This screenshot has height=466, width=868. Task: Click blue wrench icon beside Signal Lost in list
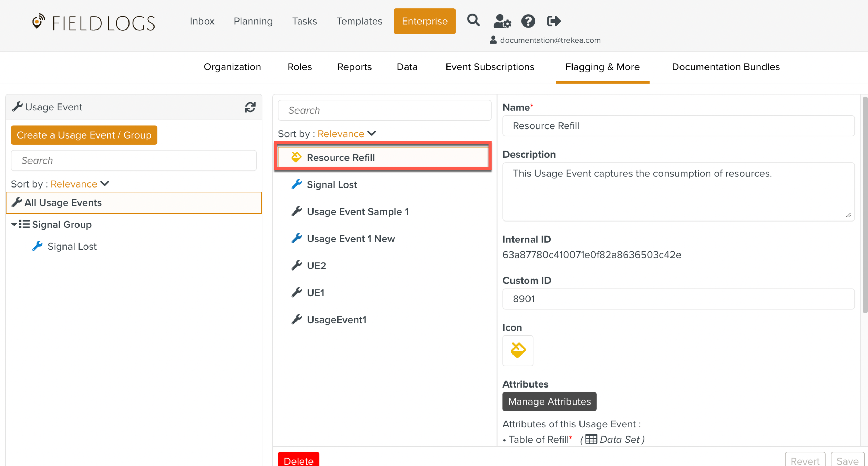tap(296, 184)
